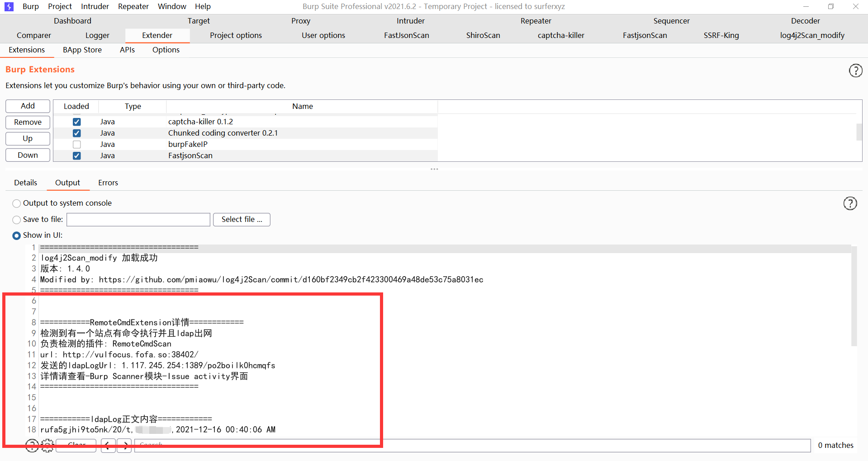
Task: Switch to Dashboard tab
Action: tap(72, 21)
